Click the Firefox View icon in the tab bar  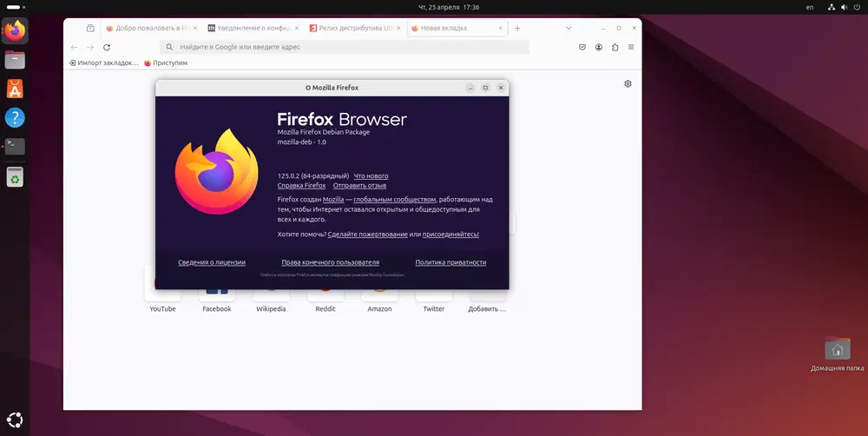[90, 29]
